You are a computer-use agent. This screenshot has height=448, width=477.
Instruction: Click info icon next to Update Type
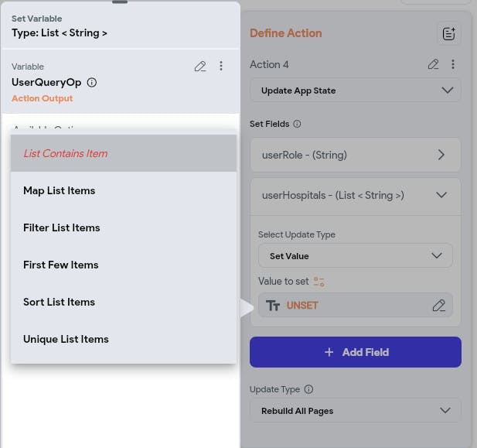[x=308, y=389]
